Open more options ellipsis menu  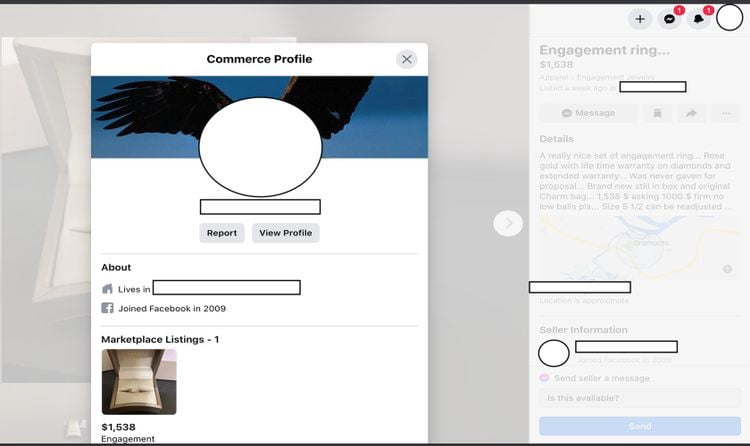pyautogui.click(x=726, y=113)
